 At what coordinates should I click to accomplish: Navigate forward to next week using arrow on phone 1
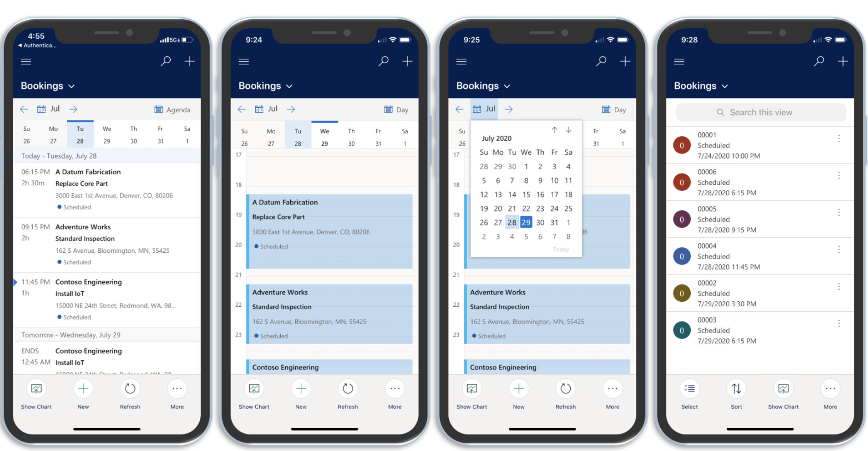click(x=72, y=109)
